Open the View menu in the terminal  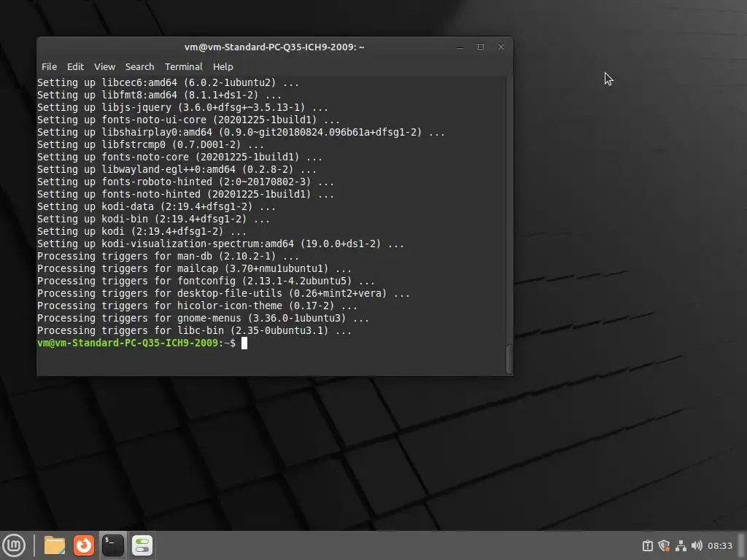pos(104,66)
